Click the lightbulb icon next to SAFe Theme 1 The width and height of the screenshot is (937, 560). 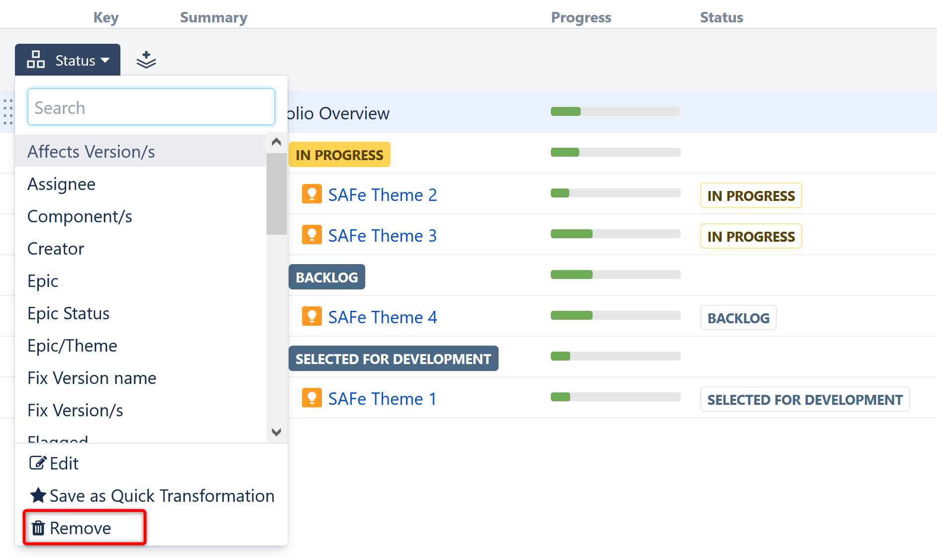pyautogui.click(x=312, y=398)
